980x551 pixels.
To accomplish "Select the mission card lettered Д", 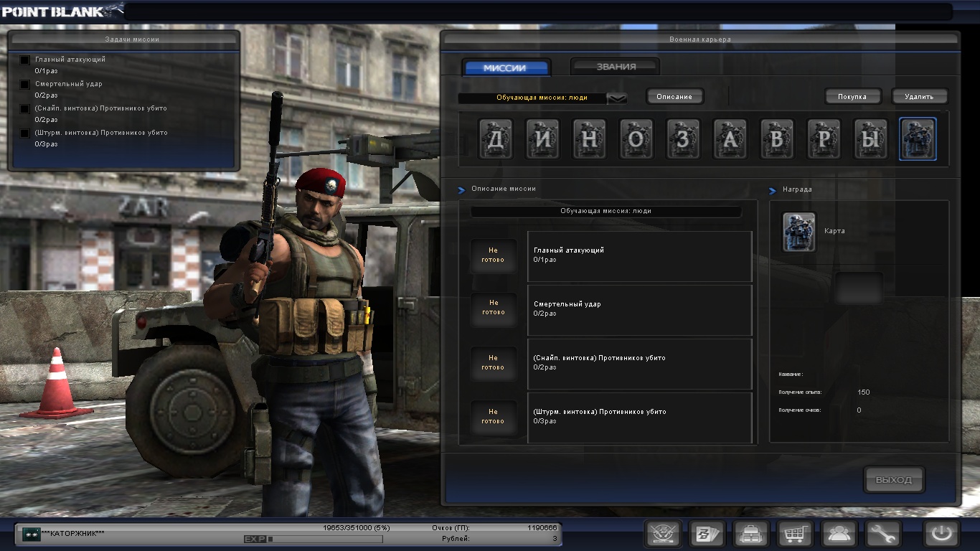I will pyautogui.click(x=495, y=139).
